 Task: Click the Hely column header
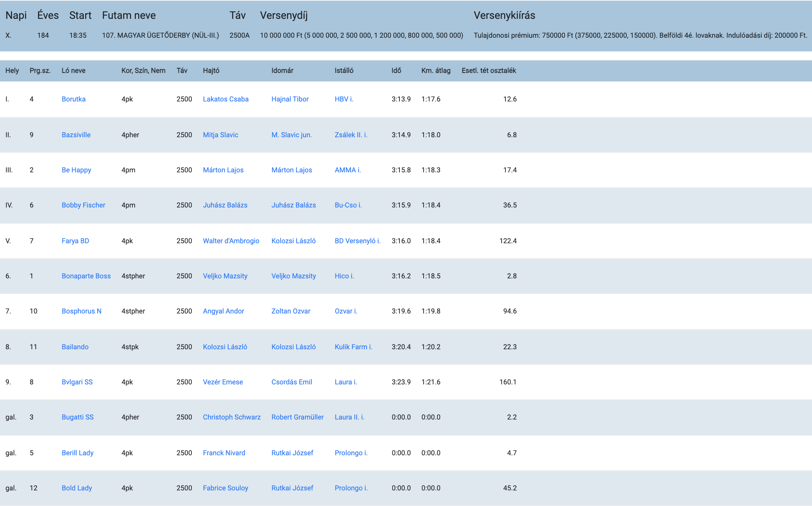[12, 71]
